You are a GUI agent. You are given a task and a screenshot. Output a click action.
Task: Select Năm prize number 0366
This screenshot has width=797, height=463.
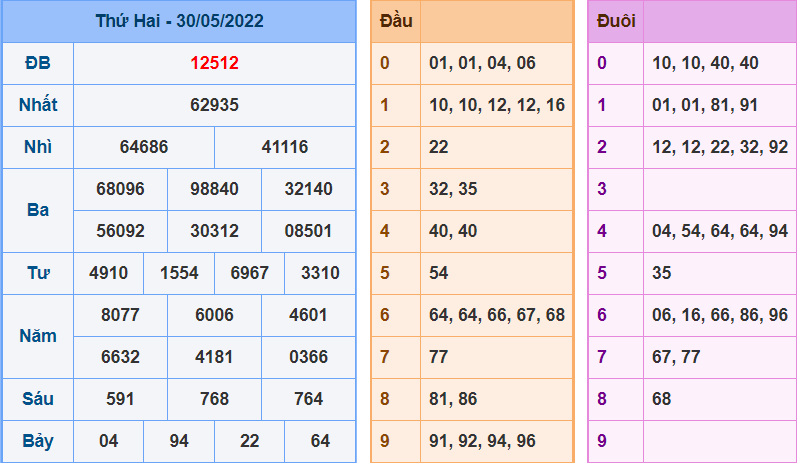pyautogui.click(x=309, y=357)
